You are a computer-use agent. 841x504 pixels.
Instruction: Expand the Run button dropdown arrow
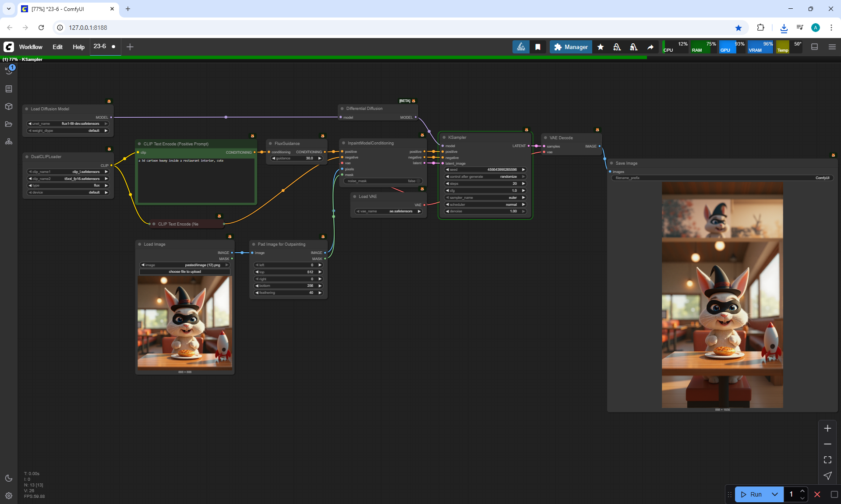(775, 494)
